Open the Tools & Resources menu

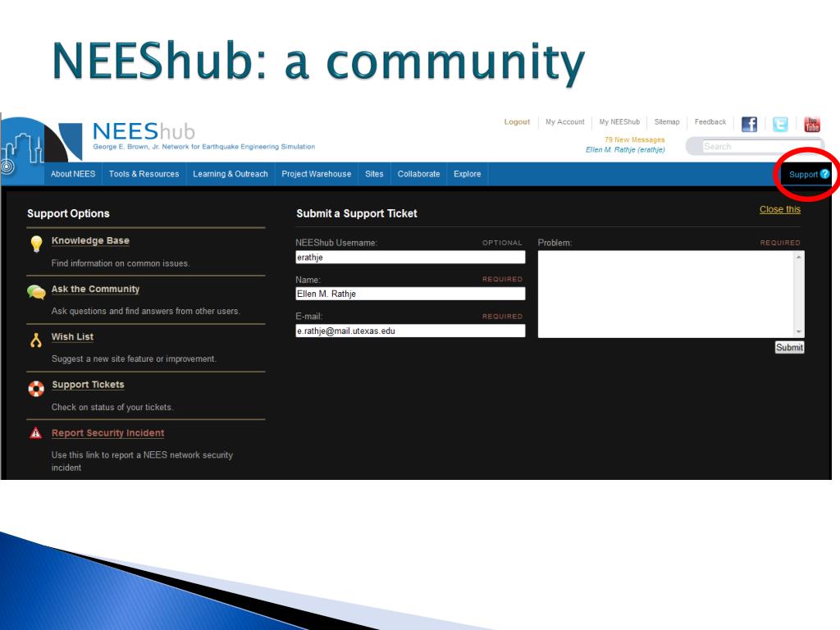pyautogui.click(x=144, y=174)
